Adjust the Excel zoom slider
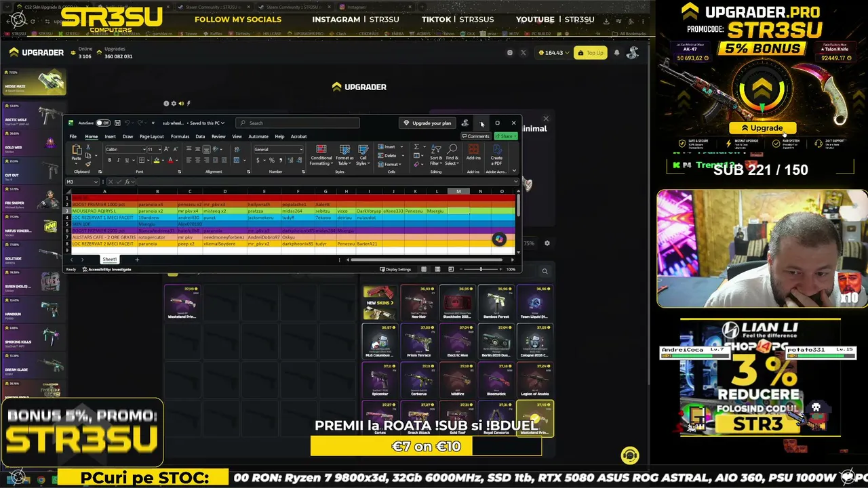Image resolution: width=868 pixels, height=488 pixels. pos(481,269)
